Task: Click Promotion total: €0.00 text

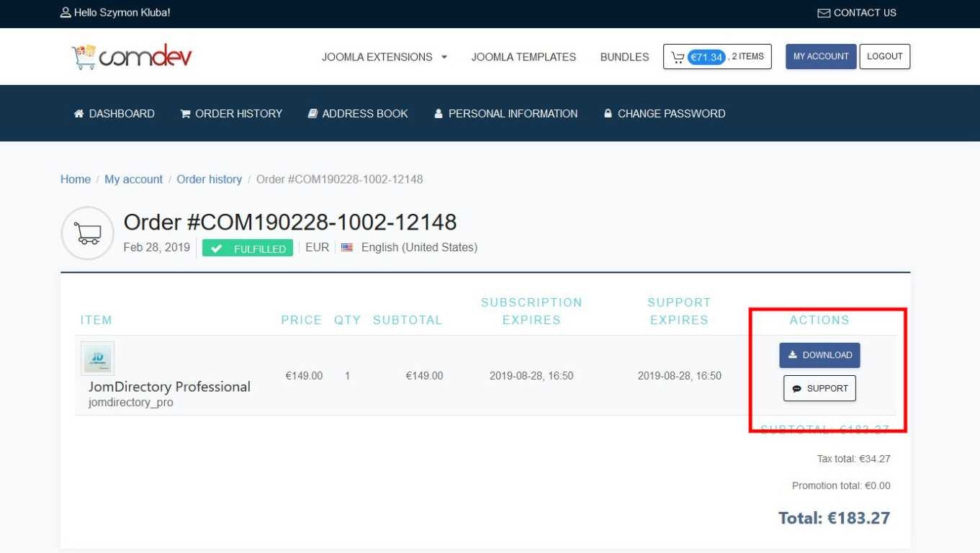Action: click(841, 486)
